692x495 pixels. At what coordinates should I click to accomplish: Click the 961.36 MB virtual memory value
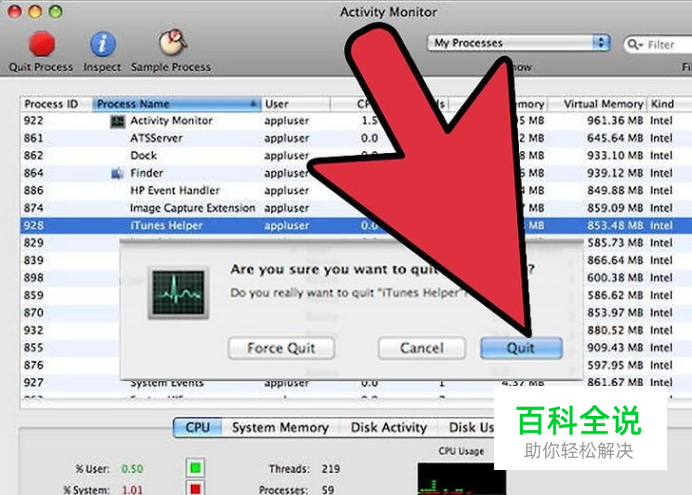pyautogui.click(x=615, y=120)
